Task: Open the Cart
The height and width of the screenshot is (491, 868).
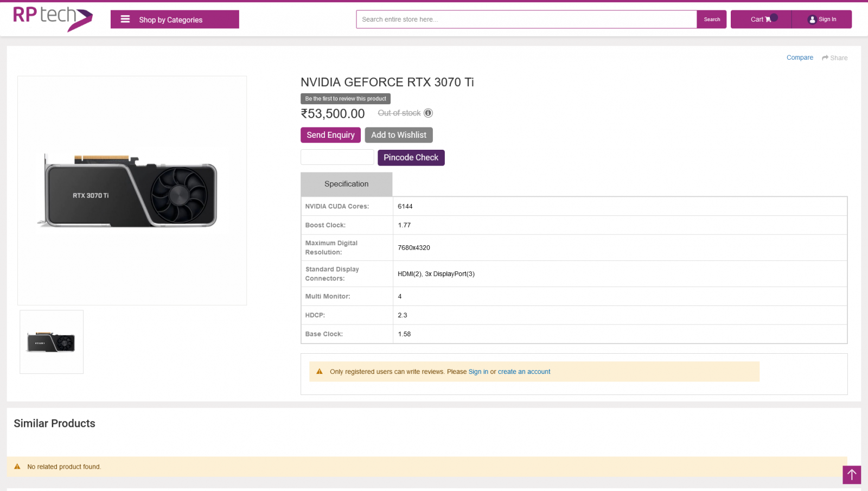Action: (x=761, y=19)
